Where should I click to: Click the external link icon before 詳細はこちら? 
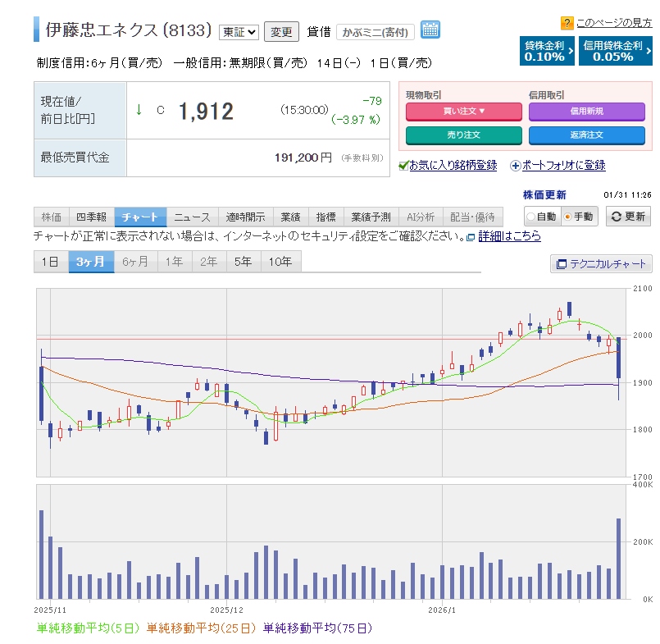tap(471, 236)
